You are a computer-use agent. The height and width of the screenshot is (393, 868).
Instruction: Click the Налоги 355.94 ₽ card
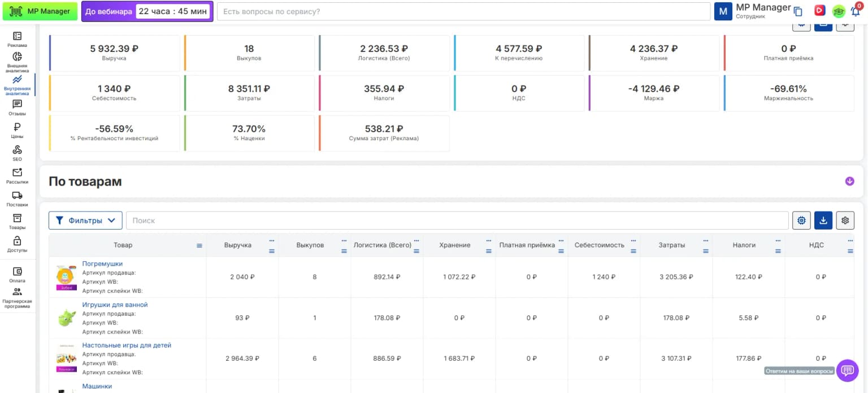pos(384,93)
